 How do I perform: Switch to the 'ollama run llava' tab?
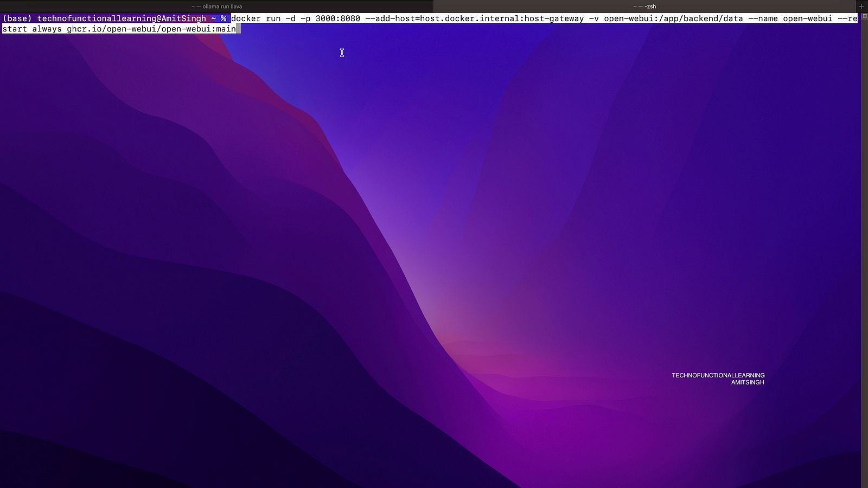[216, 7]
